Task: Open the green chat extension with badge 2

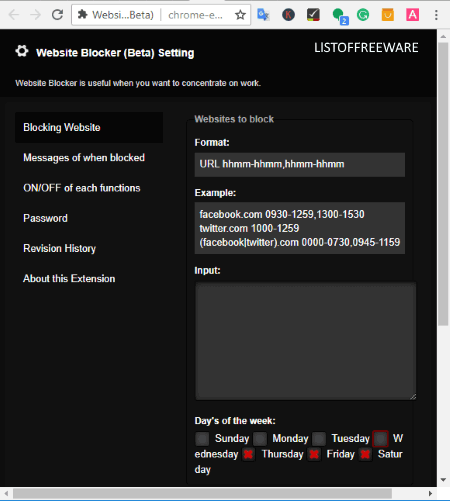Action: tap(340, 16)
